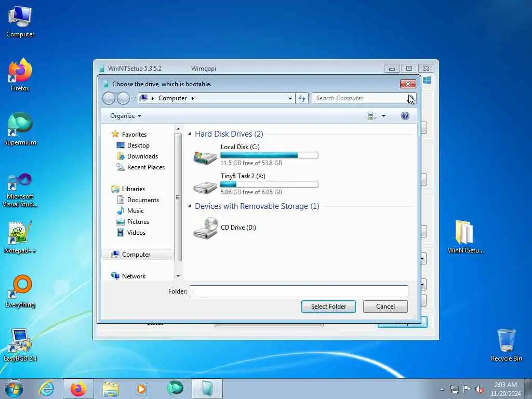The width and height of the screenshot is (532, 399).
Task: Open the Notepad++ desktop shortcut
Action: click(x=20, y=237)
